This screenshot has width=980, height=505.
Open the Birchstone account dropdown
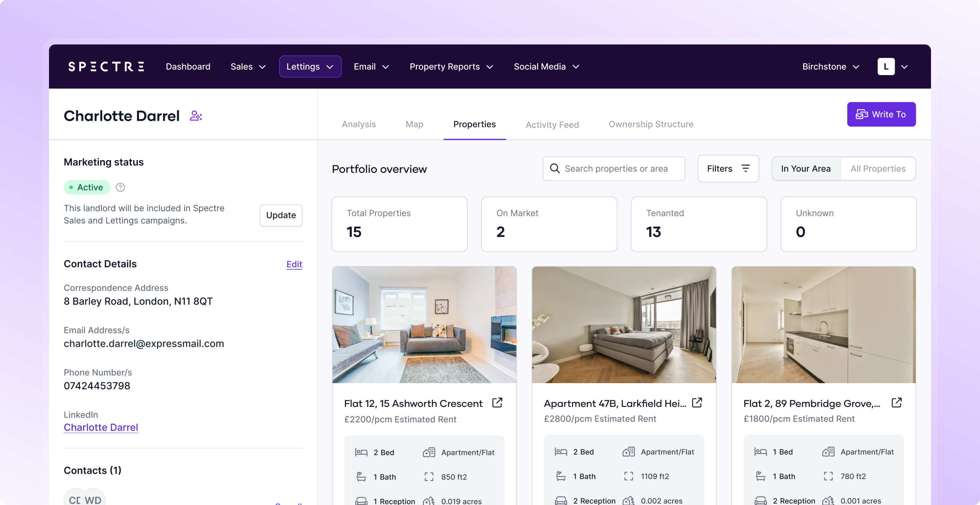pos(831,67)
